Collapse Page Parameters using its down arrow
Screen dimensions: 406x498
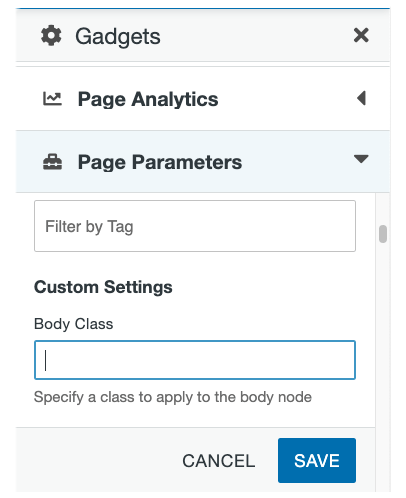tap(361, 159)
